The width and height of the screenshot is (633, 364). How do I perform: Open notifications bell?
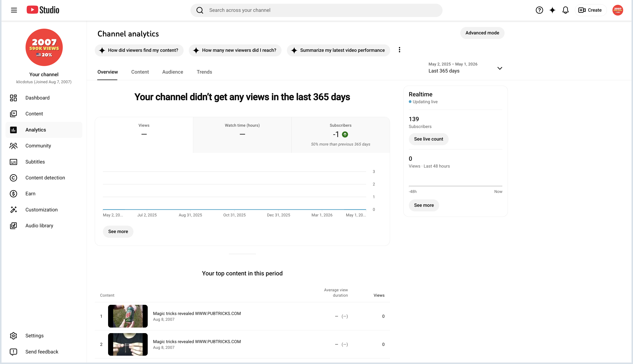click(x=565, y=10)
